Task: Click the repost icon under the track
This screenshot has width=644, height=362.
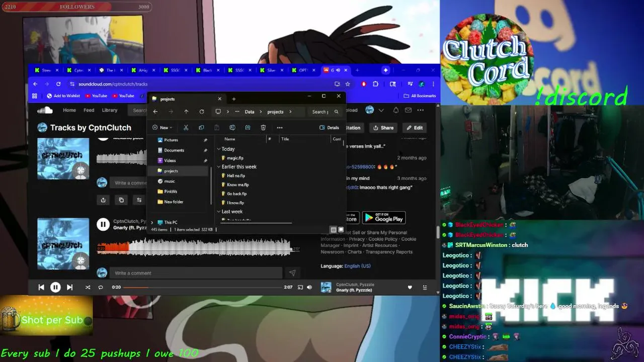Action: click(x=139, y=200)
